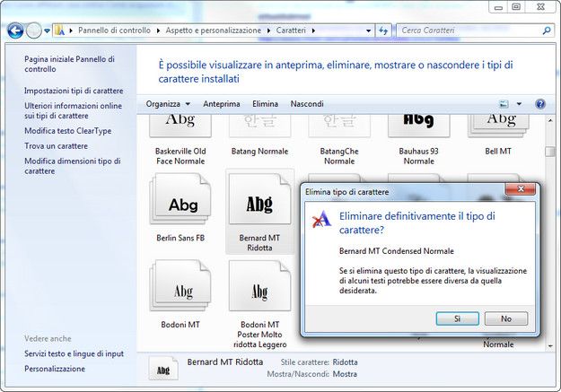Minimize the Caratteri window
Viewport: 561px width, 392px height.
(498, 7)
